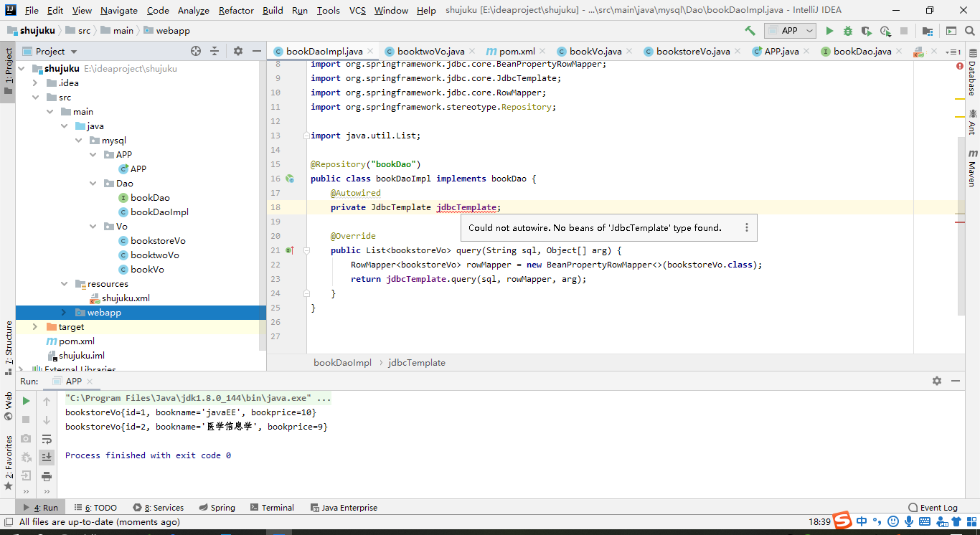Collapse the mysql package node
980x535 pixels.
(x=79, y=140)
